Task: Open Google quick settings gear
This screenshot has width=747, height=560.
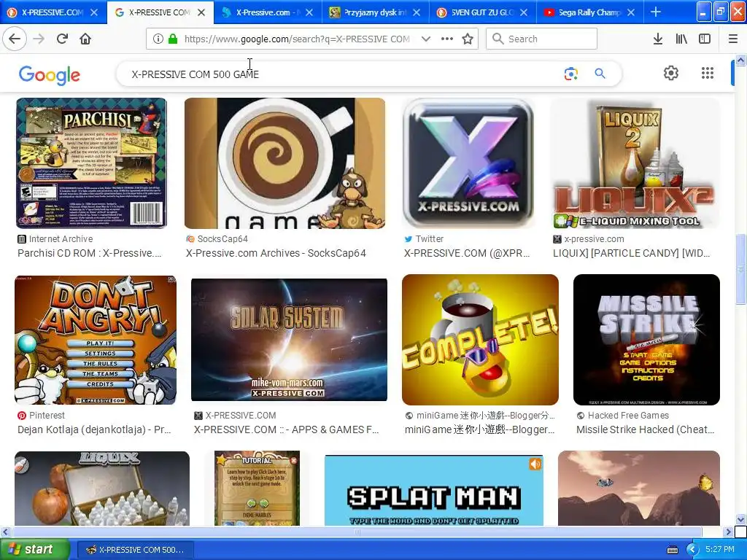Action: coord(671,74)
